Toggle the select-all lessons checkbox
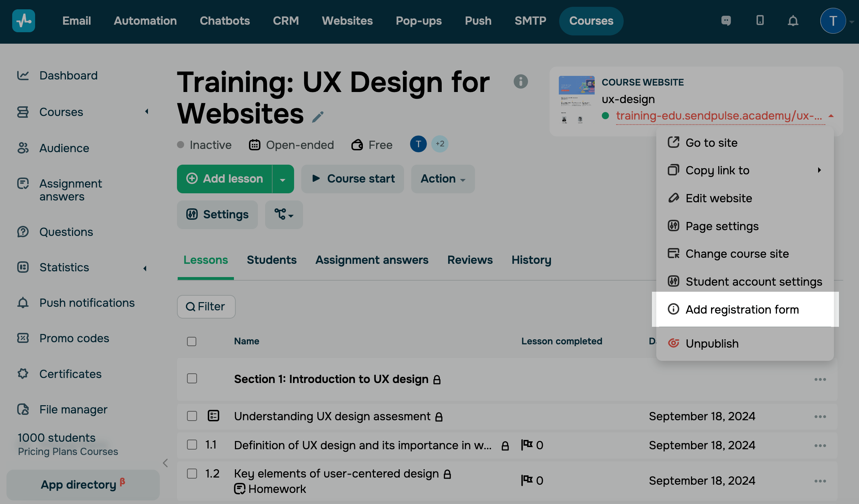This screenshot has width=859, height=504. click(192, 341)
